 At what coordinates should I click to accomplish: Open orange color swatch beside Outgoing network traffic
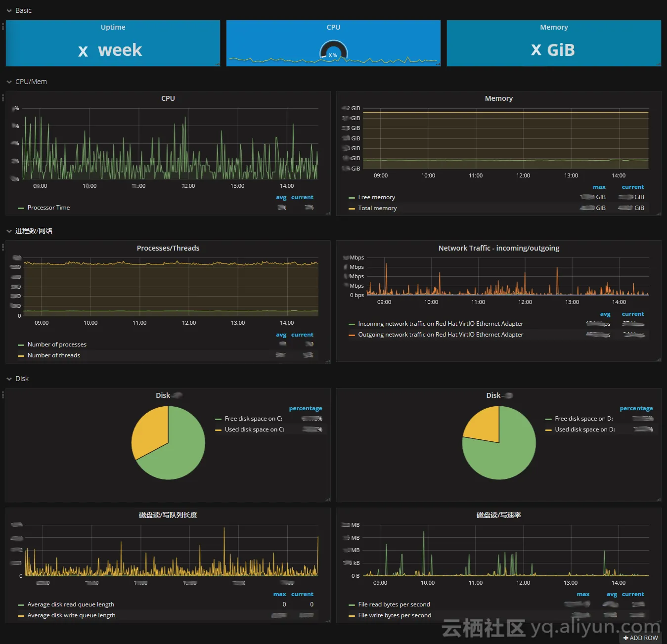[x=352, y=335]
